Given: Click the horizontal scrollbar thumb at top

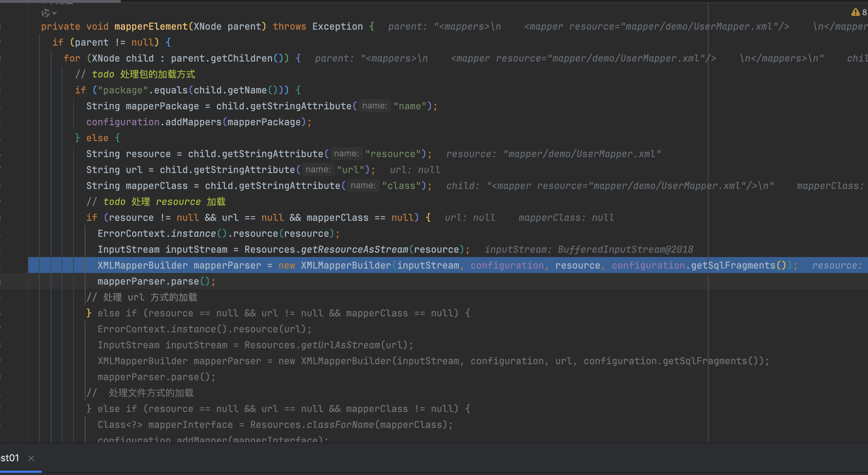Looking at the screenshot, I should tap(60, 1).
